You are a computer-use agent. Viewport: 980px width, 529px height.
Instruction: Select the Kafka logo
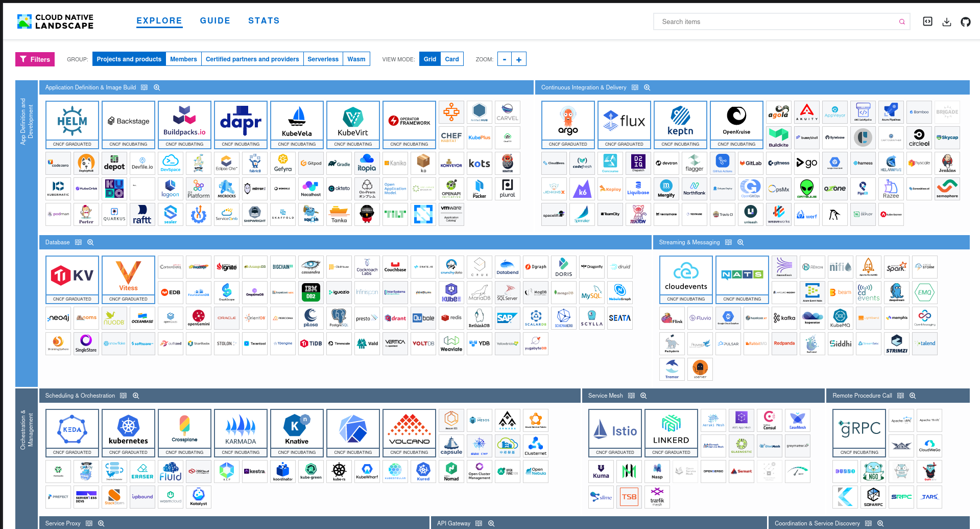[x=784, y=318]
